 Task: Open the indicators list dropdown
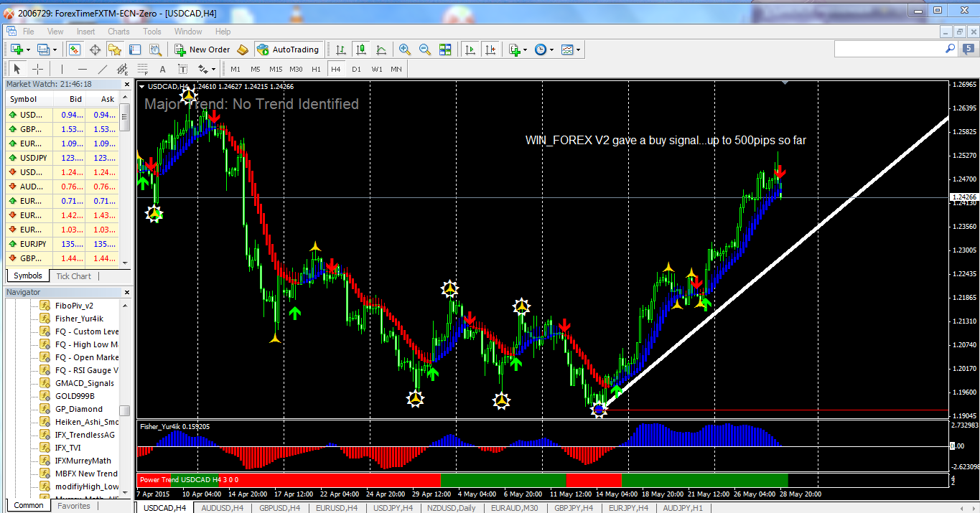(518, 50)
